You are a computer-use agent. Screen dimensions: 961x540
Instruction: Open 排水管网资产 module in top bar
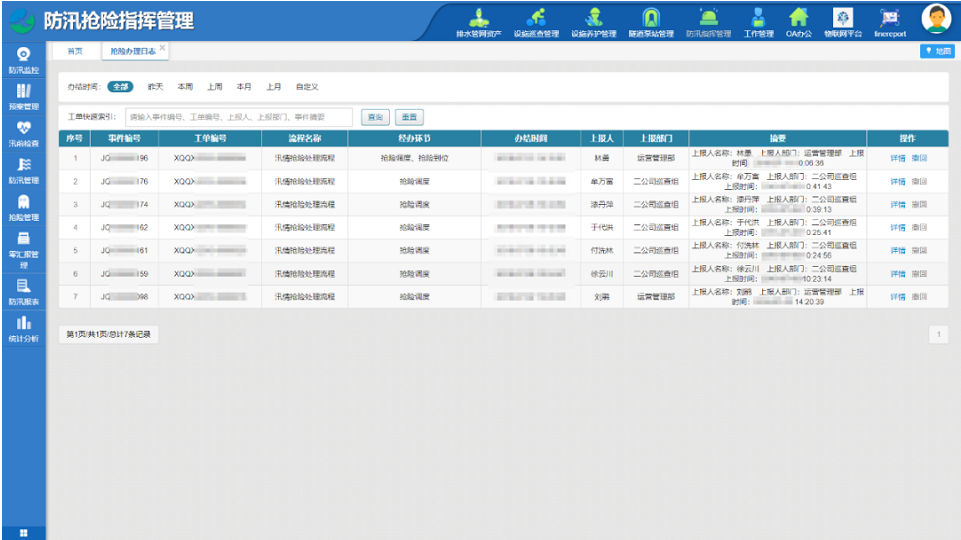tap(479, 23)
